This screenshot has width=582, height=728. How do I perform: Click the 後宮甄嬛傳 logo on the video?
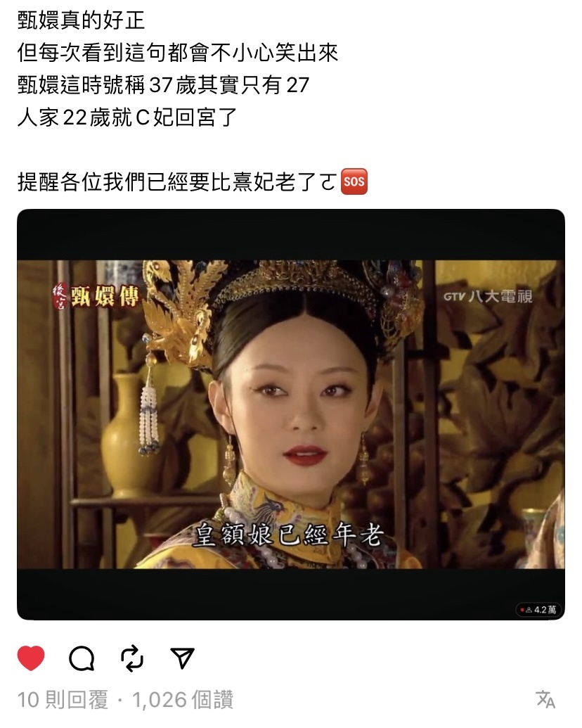tap(96, 295)
